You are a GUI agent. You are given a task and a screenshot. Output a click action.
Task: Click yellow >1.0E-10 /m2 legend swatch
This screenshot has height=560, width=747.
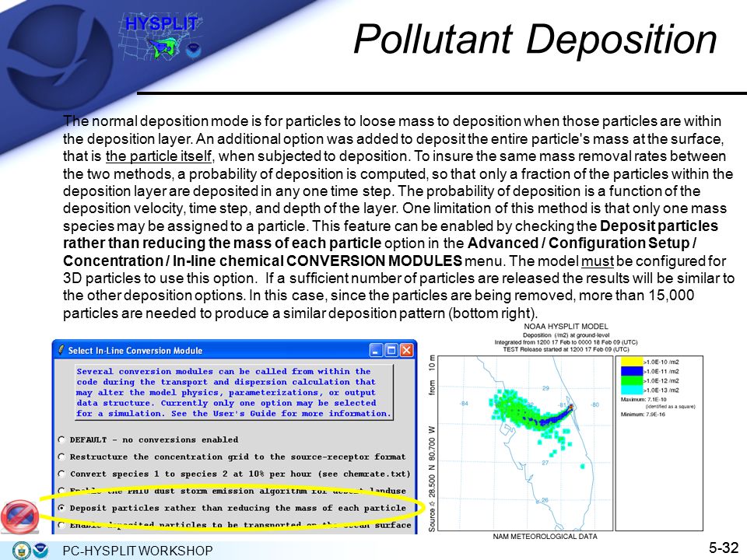[632, 362]
